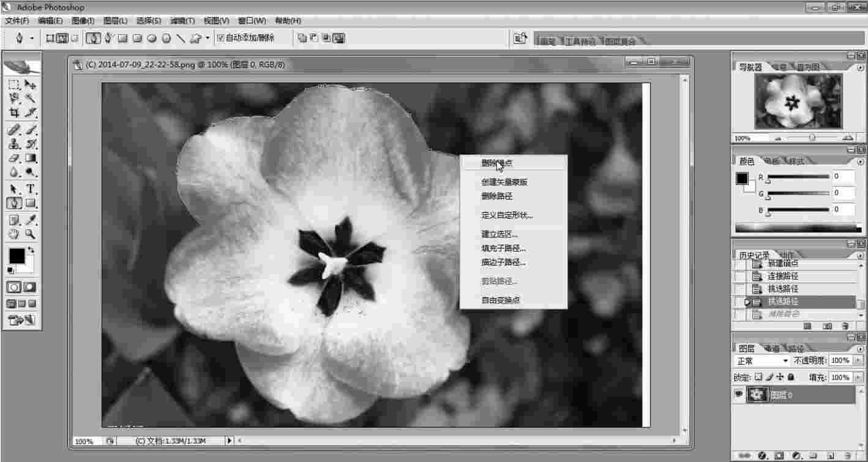Switch to Quick Mask mode

[29, 286]
